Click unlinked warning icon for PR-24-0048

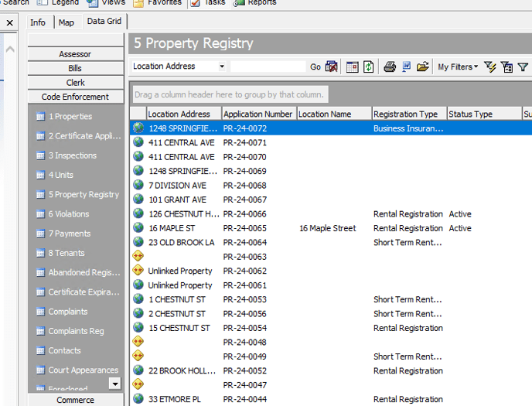pyautogui.click(x=138, y=341)
